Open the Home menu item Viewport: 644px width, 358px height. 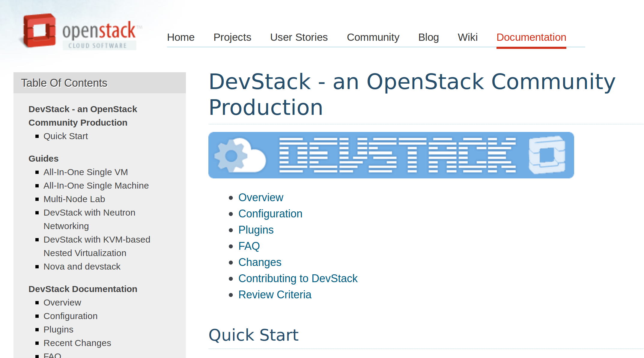(x=180, y=37)
